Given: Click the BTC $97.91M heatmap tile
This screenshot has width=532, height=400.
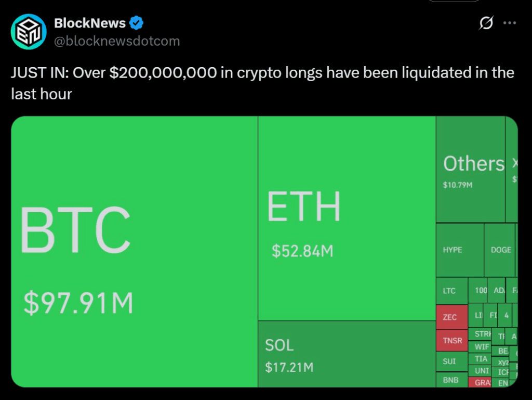Looking at the screenshot, I should (x=134, y=251).
